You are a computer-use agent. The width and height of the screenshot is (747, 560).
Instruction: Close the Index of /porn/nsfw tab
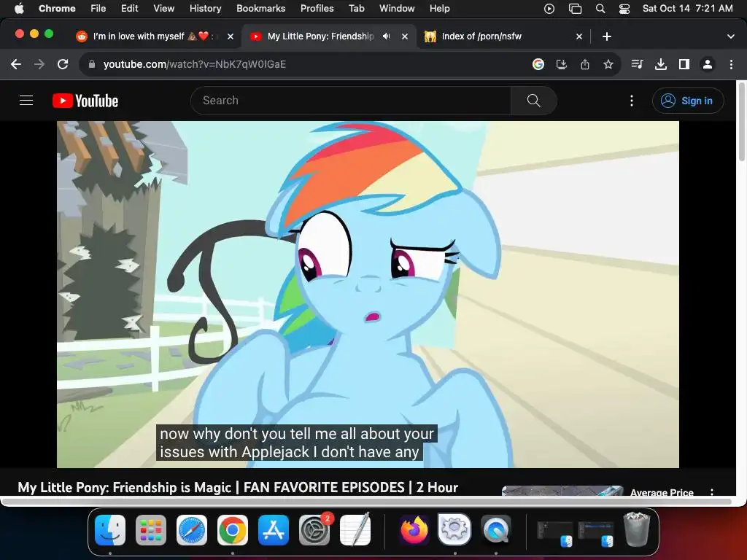coord(578,36)
